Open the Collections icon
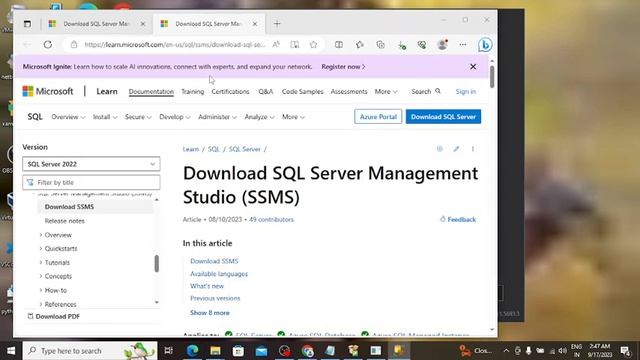This screenshot has width=640, height=360. coord(380,44)
